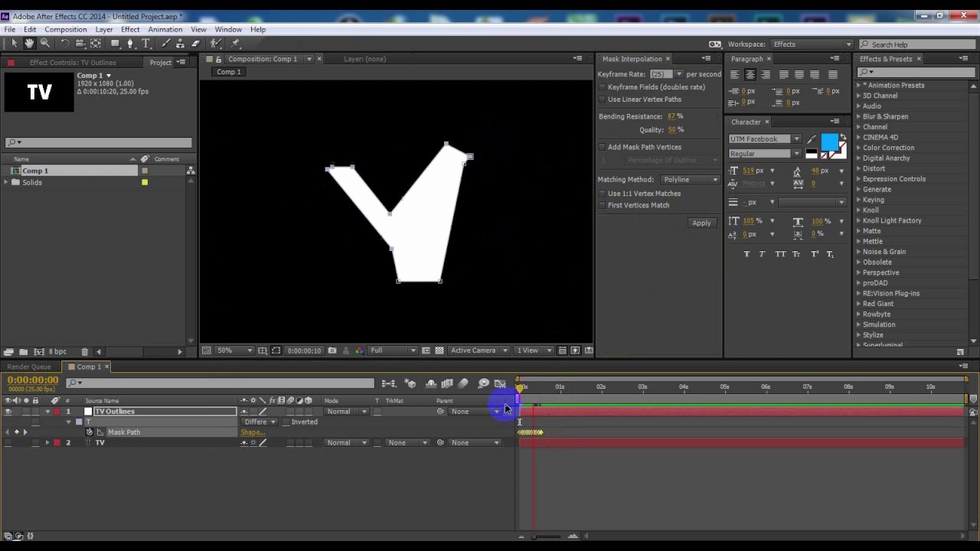
Task: Click the center text alignment icon
Action: pos(750,74)
